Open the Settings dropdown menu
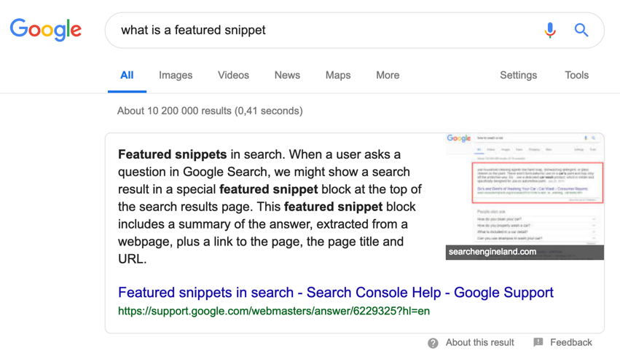Screen dimensions: 620x364 519,75
